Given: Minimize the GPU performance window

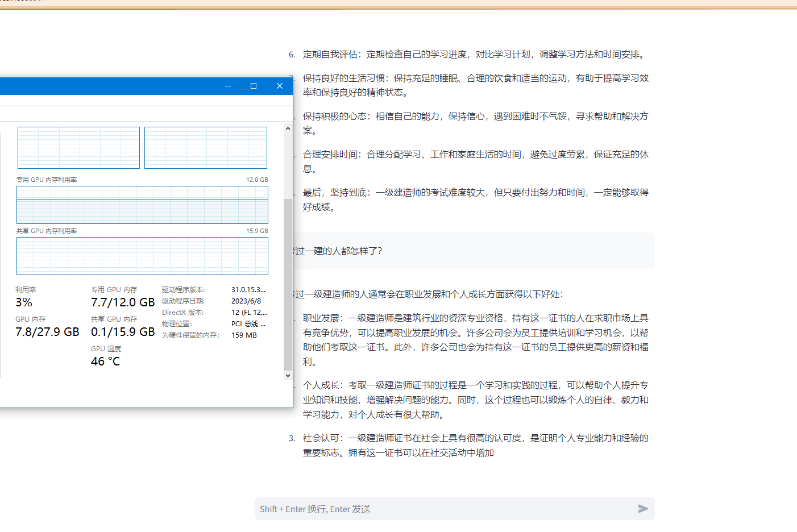Looking at the screenshot, I should click(228, 86).
